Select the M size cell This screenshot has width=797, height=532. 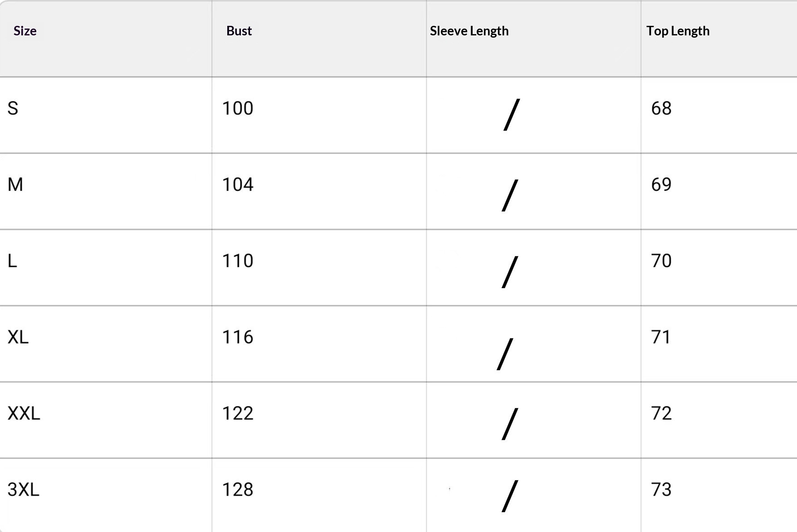pyautogui.click(x=15, y=185)
